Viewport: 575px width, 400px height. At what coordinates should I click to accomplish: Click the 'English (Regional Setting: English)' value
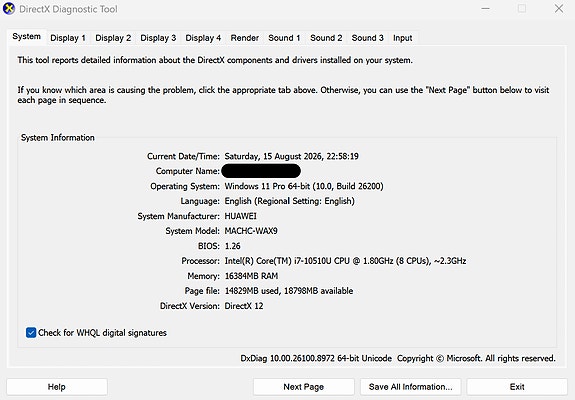click(x=290, y=201)
